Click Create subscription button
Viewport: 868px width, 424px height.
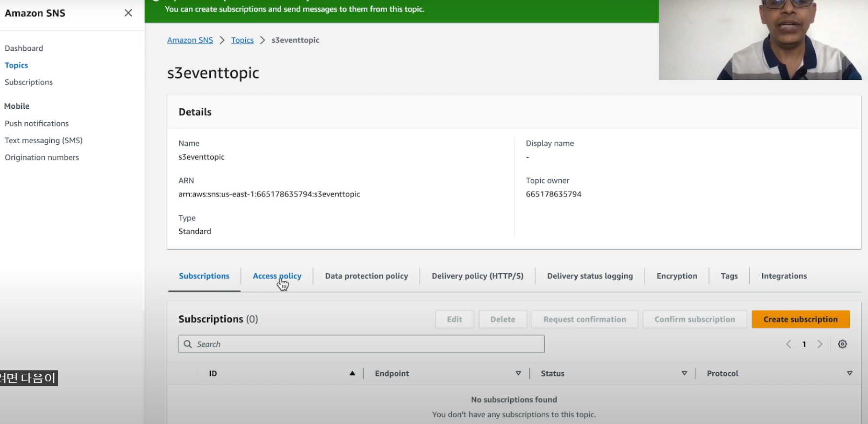(800, 319)
